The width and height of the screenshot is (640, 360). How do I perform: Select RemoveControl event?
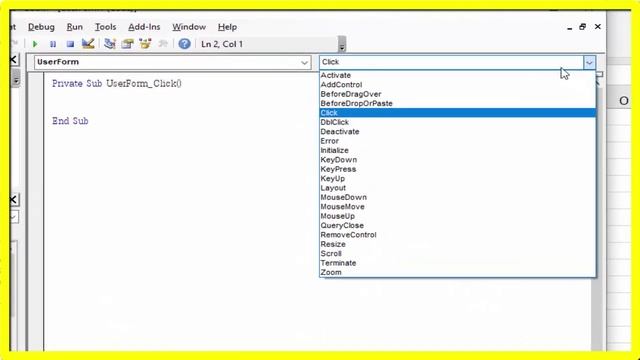click(x=458, y=235)
